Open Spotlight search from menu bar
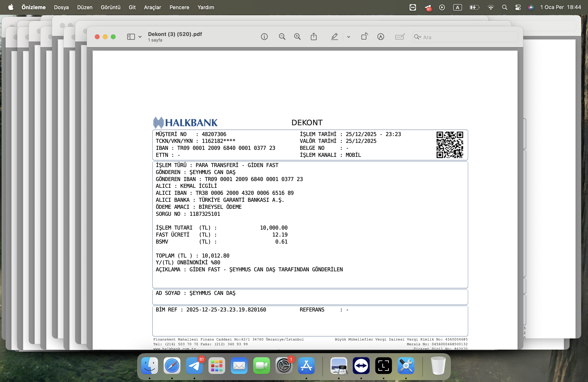 coord(504,7)
